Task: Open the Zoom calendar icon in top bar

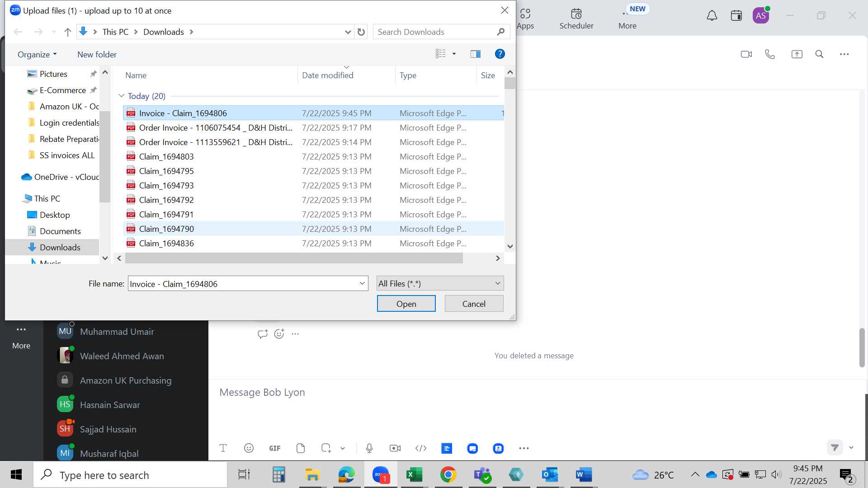Action: point(736,16)
